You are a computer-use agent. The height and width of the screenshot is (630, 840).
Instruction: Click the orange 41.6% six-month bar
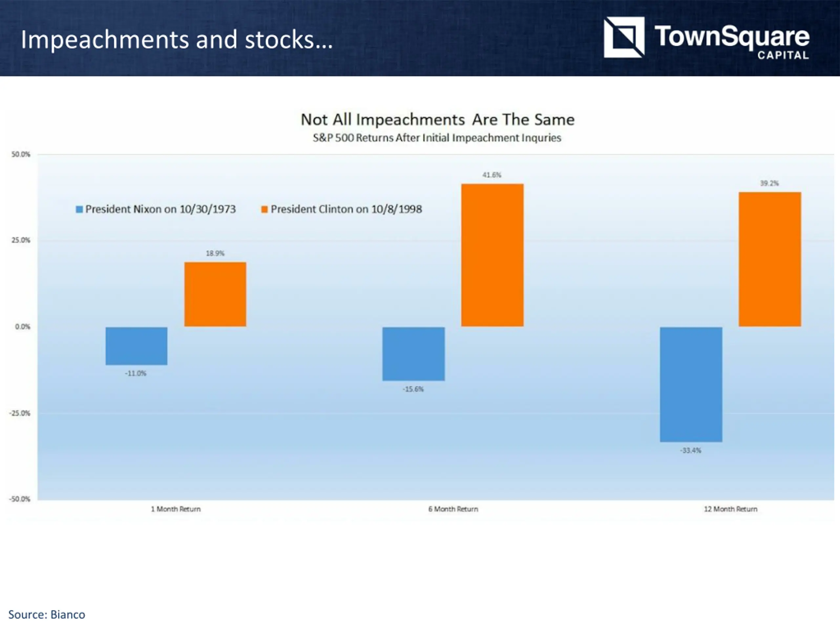pos(492,255)
